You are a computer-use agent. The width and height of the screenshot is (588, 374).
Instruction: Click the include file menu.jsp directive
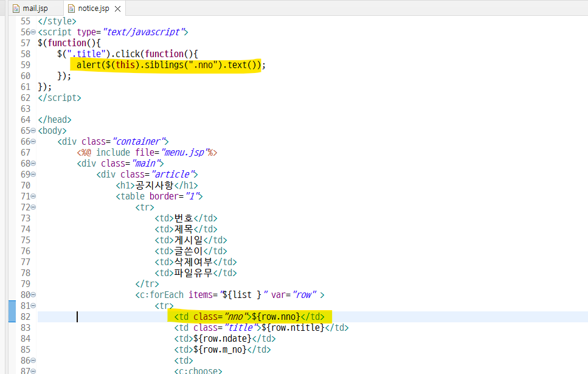click(x=147, y=153)
